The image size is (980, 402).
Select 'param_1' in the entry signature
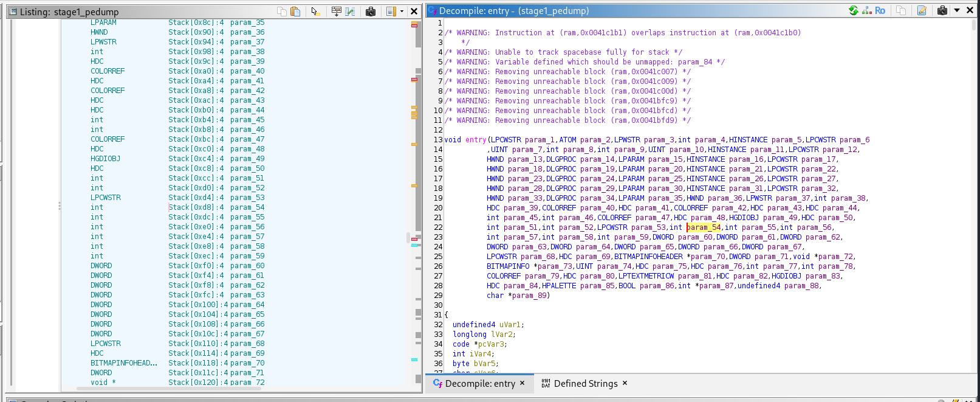coord(540,140)
